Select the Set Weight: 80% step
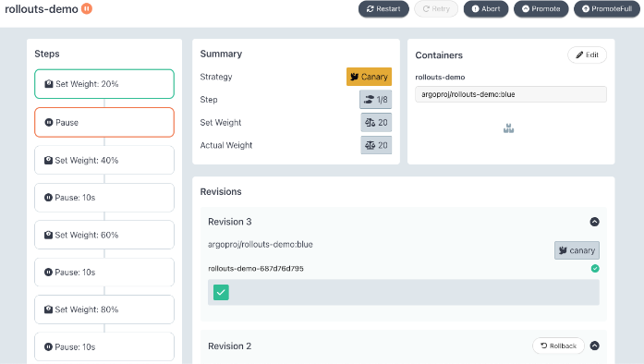The width and height of the screenshot is (644, 364). 104,309
